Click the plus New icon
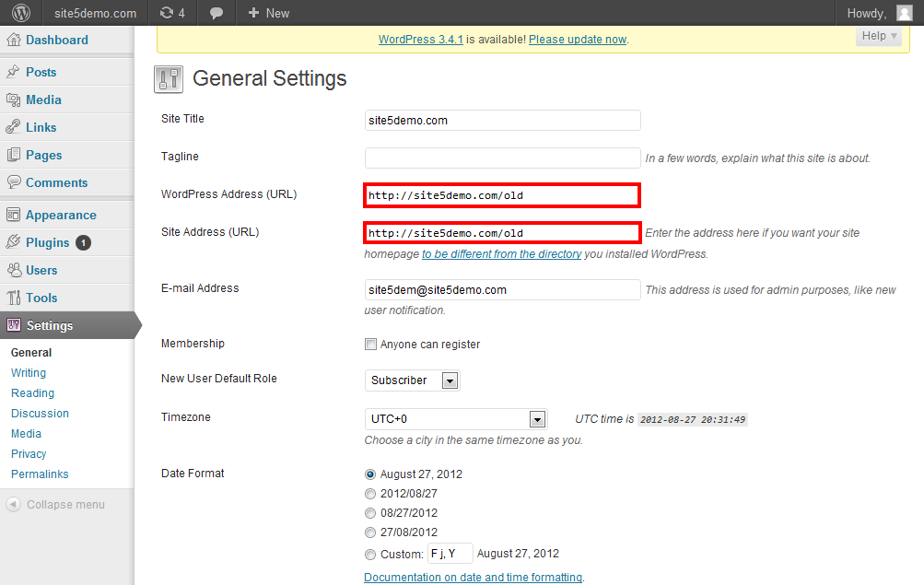 click(x=253, y=12)
